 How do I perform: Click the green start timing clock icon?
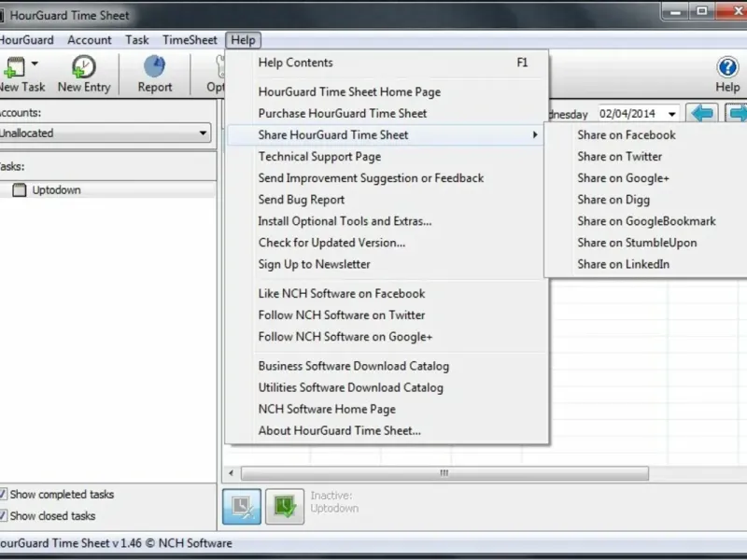tap(285, 506)
